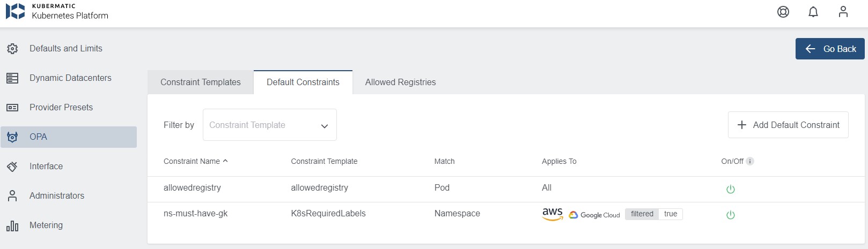
Task: Click the Kubermatic logo icon
Action: [x=15, y=11]
